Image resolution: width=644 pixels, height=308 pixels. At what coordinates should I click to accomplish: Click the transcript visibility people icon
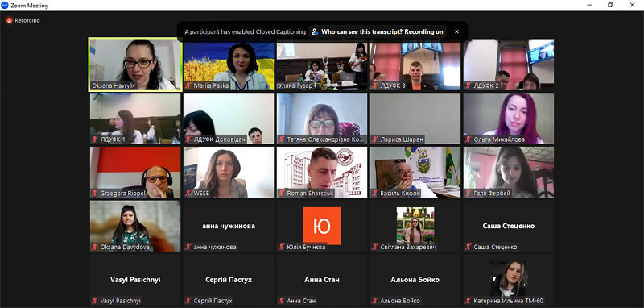click(315, 31)
